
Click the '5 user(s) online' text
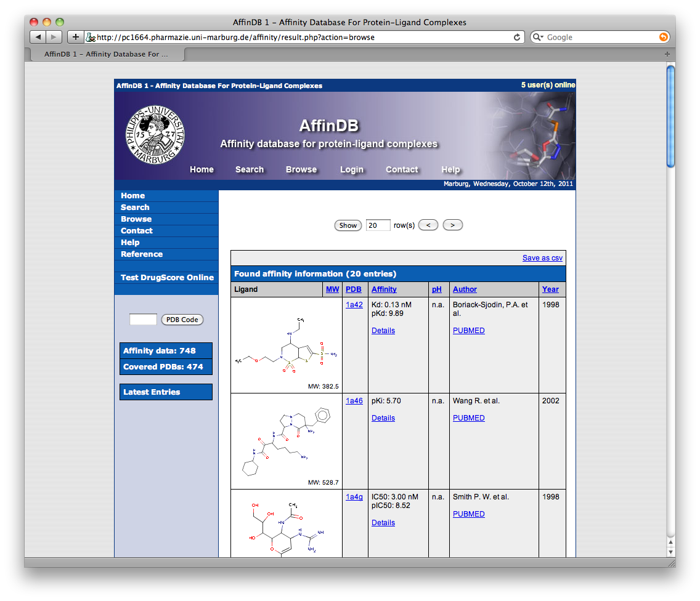point(548,85)
